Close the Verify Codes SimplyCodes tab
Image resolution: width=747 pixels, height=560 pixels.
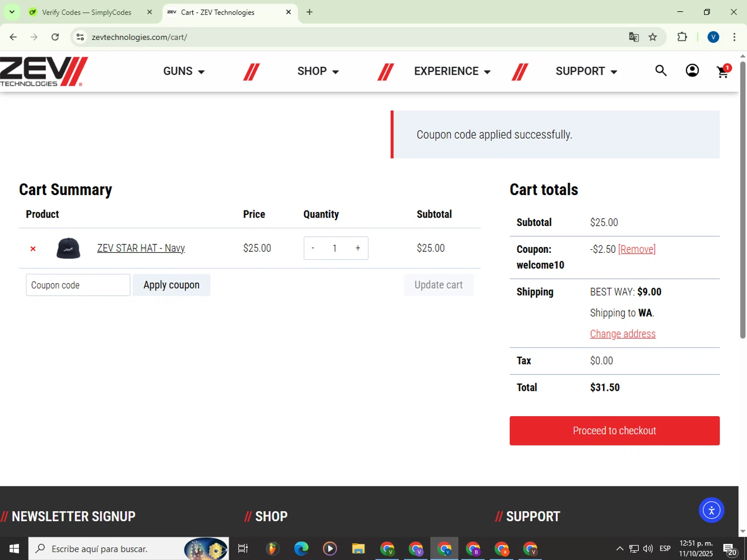[149, 12]
